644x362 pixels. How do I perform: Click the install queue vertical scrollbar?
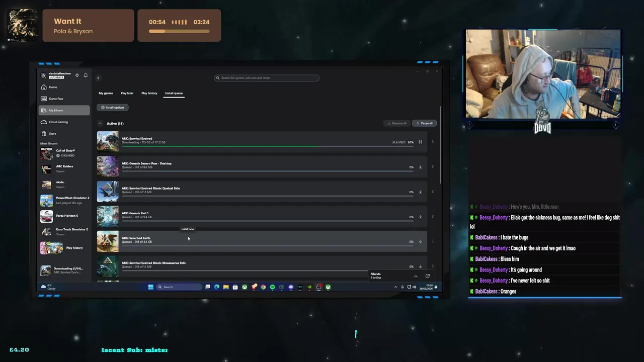tap(441, 146)
